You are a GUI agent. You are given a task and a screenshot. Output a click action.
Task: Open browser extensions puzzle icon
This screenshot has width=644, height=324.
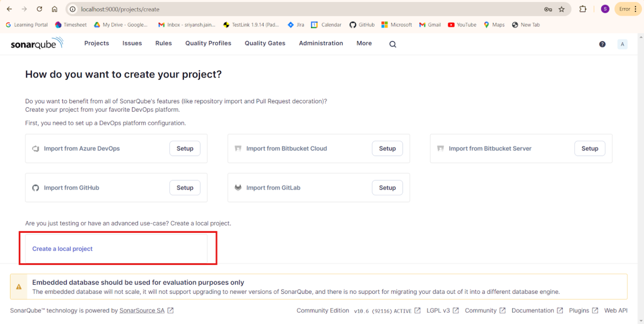[582, 9]
